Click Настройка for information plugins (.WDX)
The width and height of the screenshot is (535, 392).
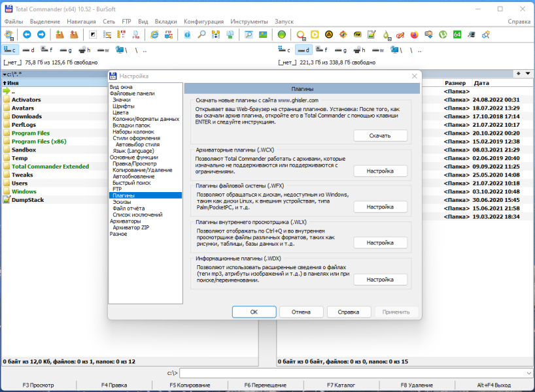(380, 280)
